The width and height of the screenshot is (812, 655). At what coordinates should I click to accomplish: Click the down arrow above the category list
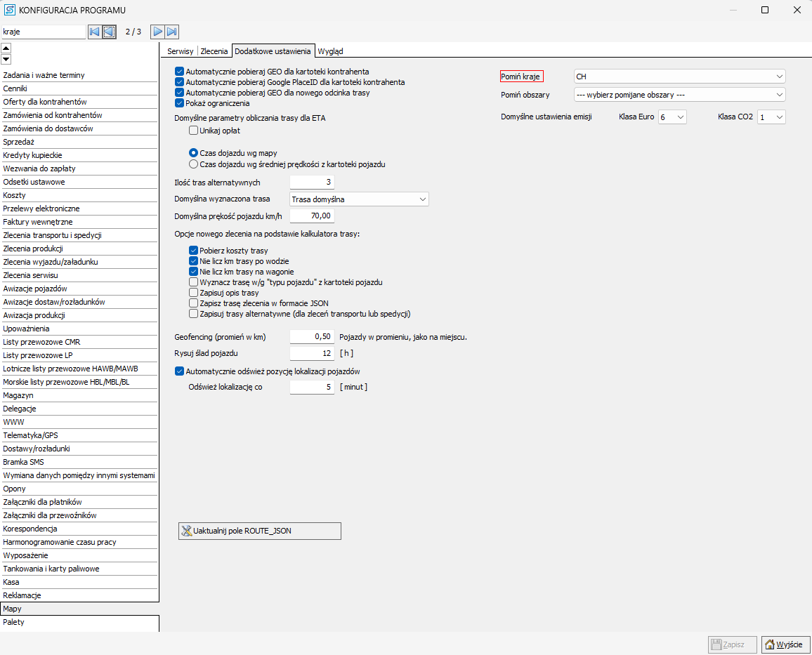(x=6, y=59)
